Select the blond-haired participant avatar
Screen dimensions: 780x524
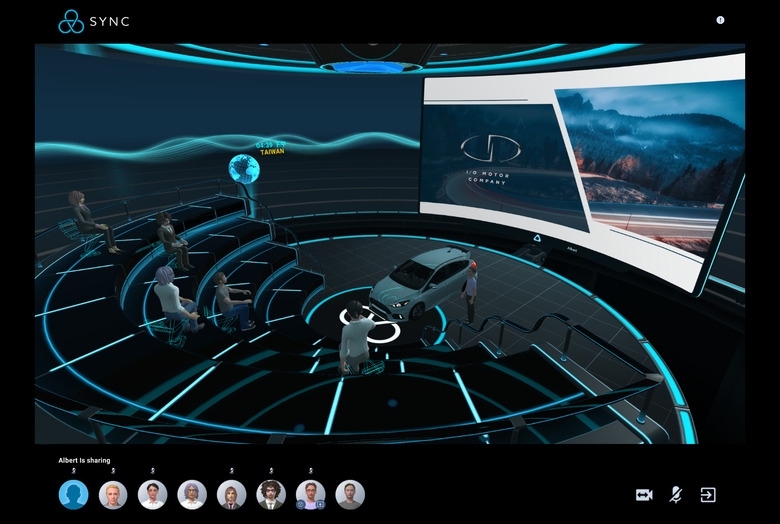point(113,494)
